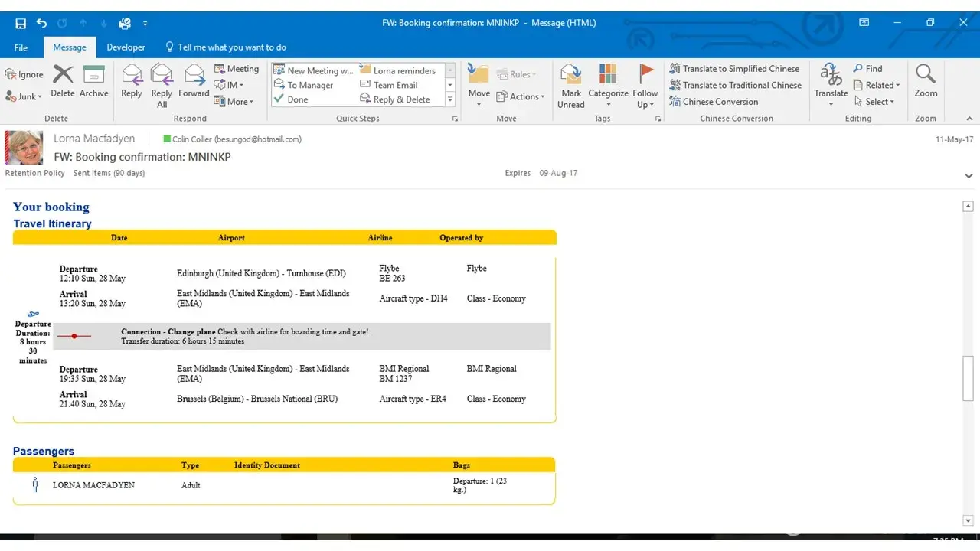Image resolution: width=980 pixels, height=551 pixels.
Task: Expand the message header chevron
Action: click(969, 176)
